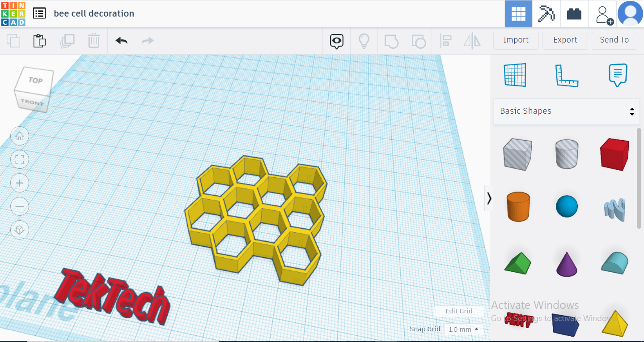Click the Delete trash icon
The height and width of the screenshot is (342, 644).
point(94,41)
